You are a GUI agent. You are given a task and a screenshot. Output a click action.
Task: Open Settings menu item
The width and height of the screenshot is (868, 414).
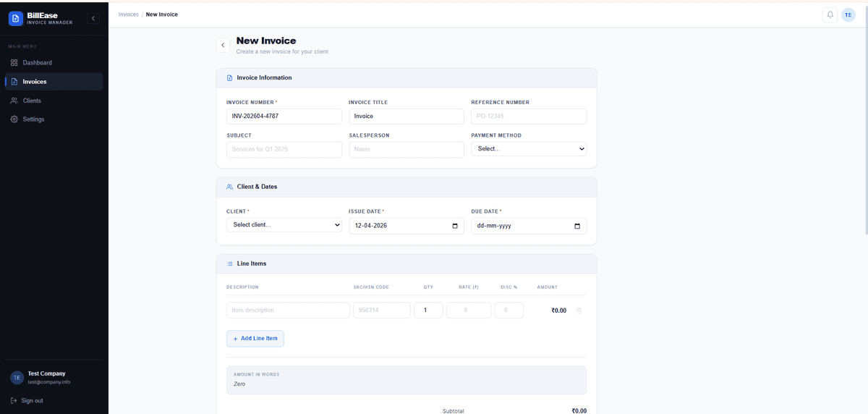coord(54,119)
